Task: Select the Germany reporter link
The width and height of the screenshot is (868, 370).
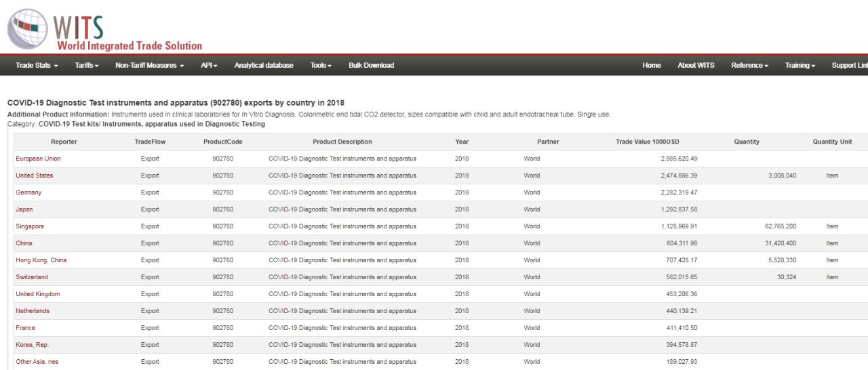Action: tap(28, 192)
